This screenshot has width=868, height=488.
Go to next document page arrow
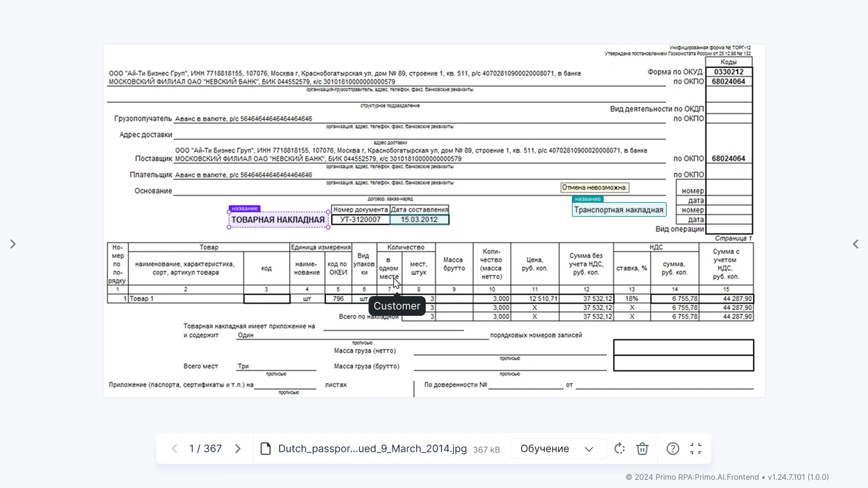[238, 449]
